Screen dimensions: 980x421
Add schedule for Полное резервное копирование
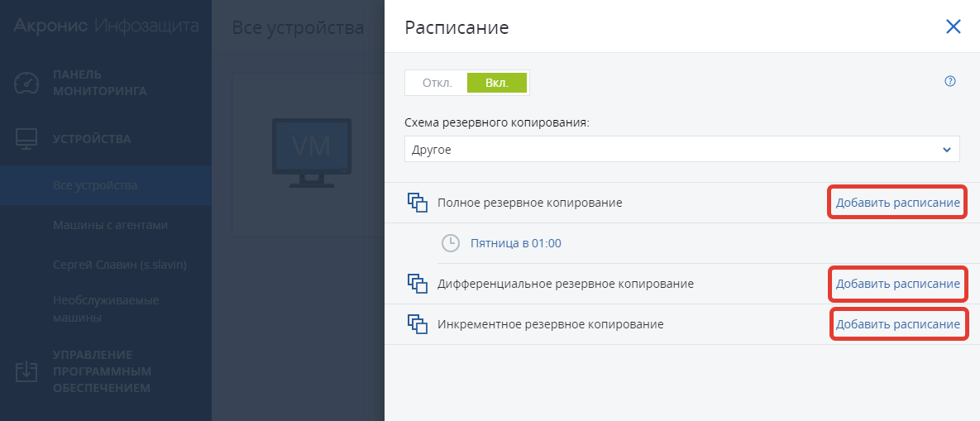[897, 203]
